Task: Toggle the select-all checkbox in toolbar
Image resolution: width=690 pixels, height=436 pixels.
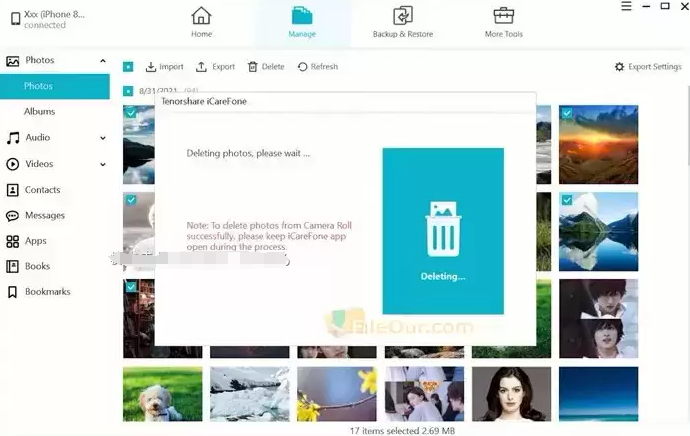Action: tap(128, 66)
